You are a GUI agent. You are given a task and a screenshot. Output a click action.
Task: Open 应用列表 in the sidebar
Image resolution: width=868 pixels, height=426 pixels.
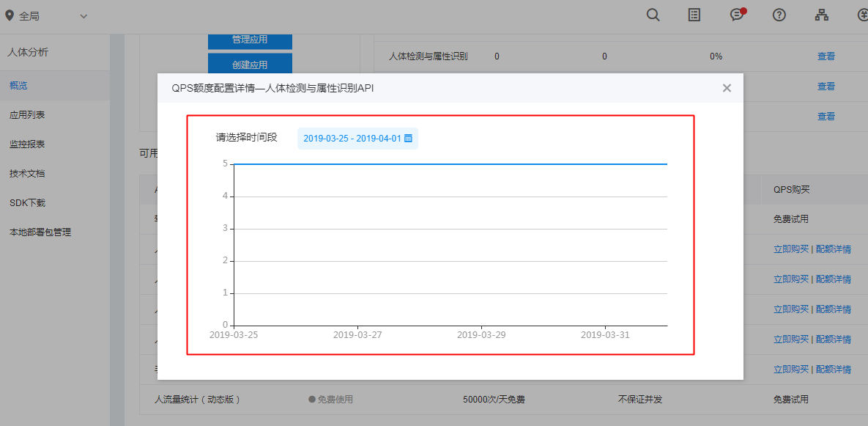27,115
